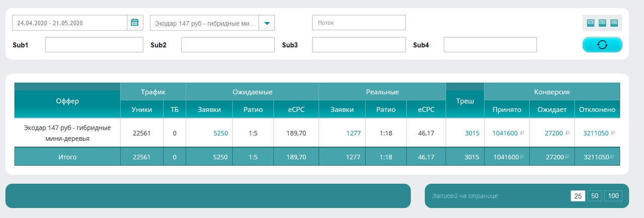Viewport: 644px width, 218px height.
Task: Export the report as XLS
Action: coord(590,23)
